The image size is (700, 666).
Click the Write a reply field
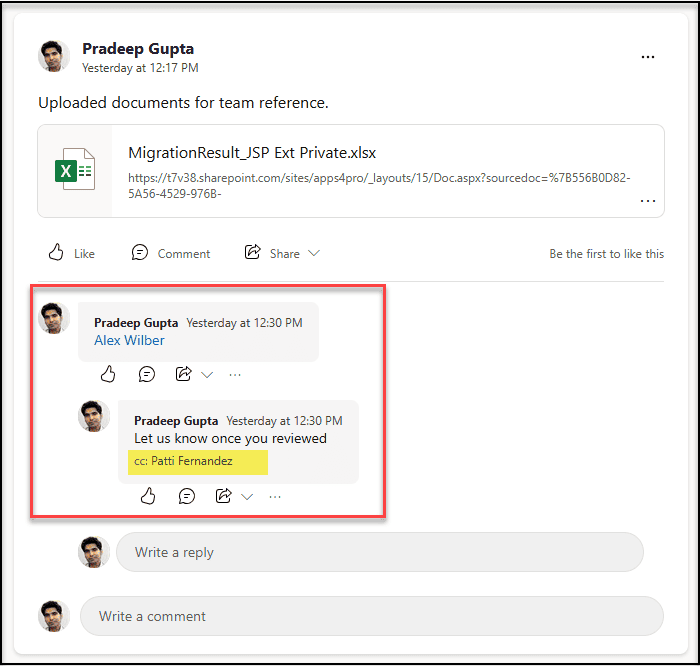click(x=379, y=552)
